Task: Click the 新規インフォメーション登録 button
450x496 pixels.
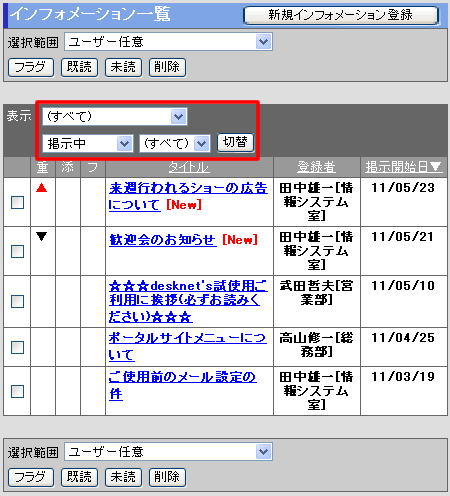Action: point(341,15)
